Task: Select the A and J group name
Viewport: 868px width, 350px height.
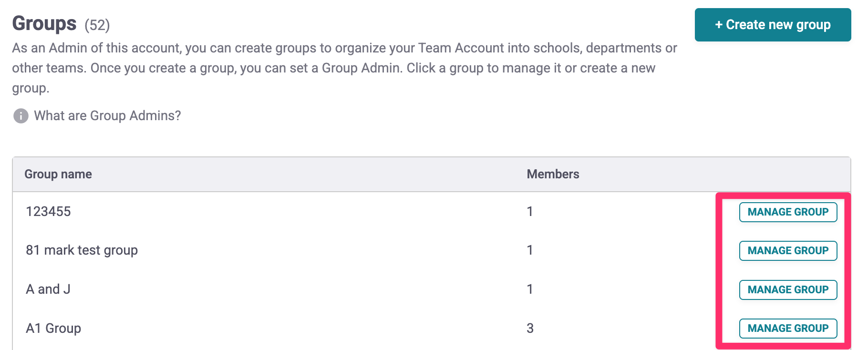Action: pyautogui.click(x=48, y=289)
